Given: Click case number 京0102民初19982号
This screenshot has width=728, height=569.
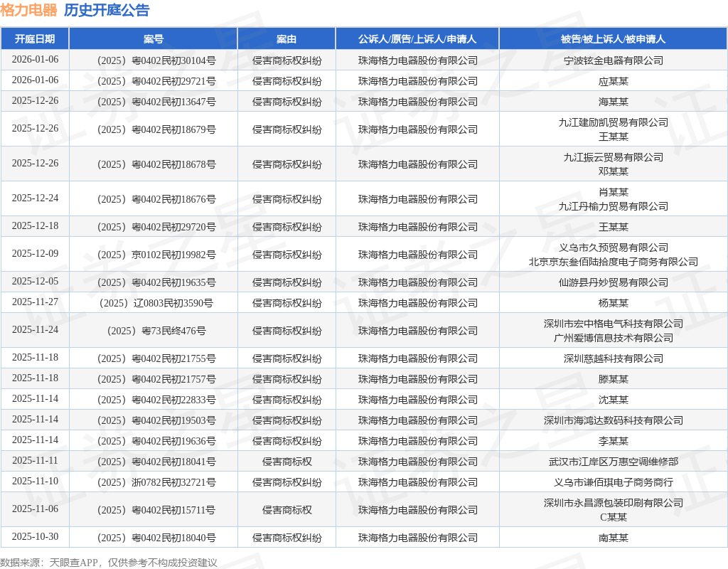Looking at the screenshot, I should click(173, 255).
